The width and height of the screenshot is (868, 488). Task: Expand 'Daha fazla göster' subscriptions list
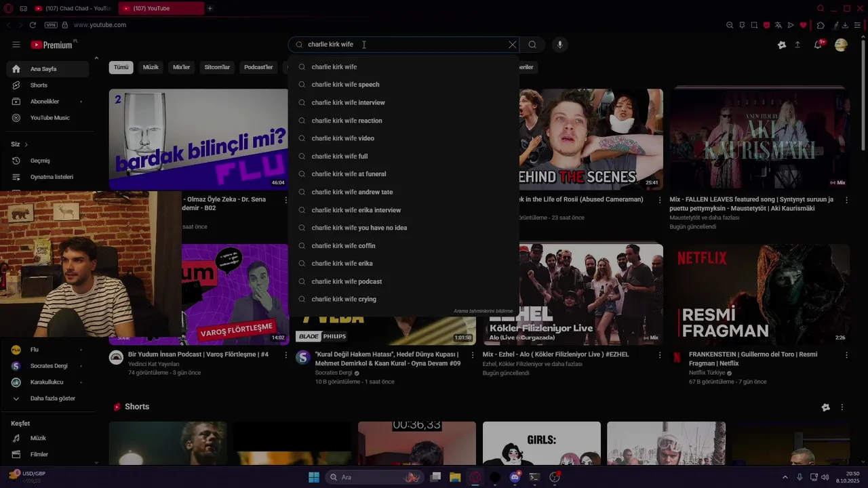pos(47,399)
